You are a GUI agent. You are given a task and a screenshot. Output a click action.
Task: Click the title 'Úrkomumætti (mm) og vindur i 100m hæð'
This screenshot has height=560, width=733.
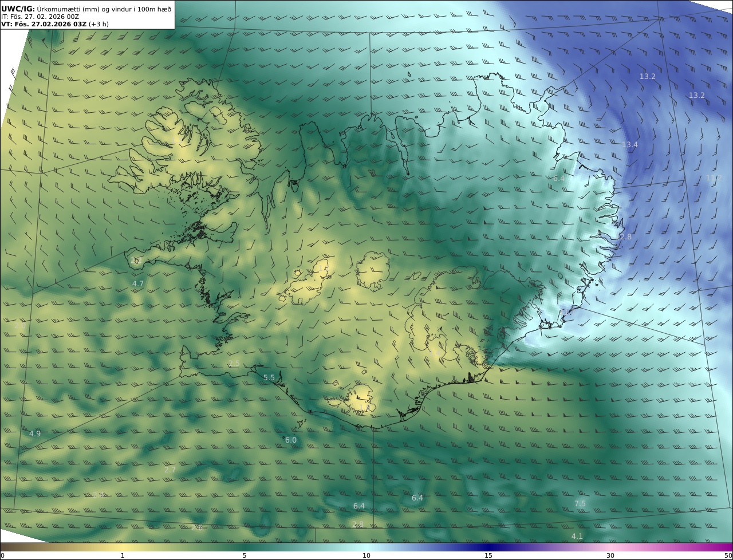click(104, 9)
